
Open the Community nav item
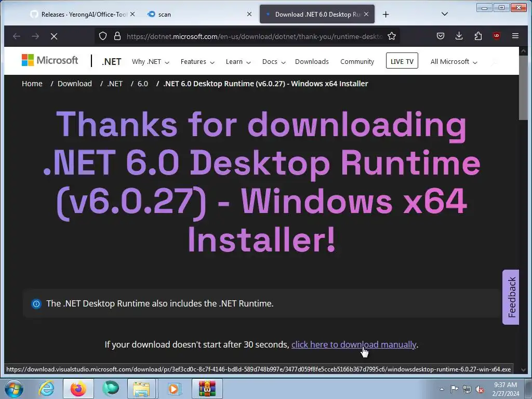(x=357, y=62)
